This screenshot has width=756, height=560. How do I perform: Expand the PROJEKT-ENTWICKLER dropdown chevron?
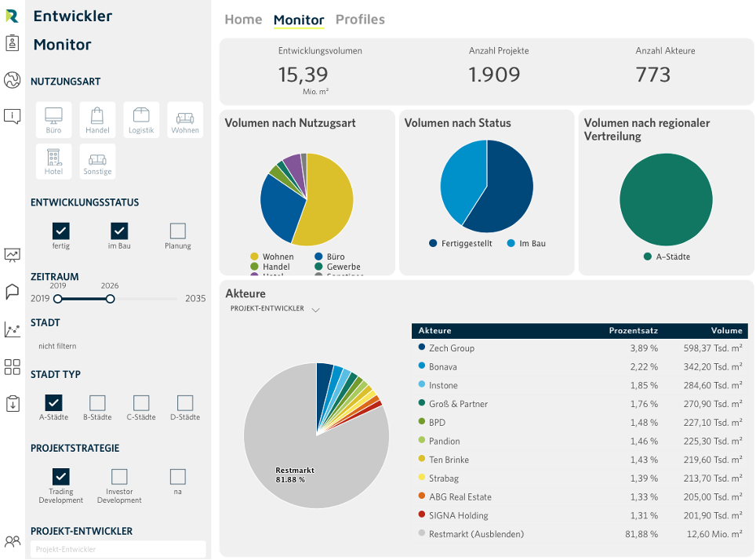tap(316, 310)
